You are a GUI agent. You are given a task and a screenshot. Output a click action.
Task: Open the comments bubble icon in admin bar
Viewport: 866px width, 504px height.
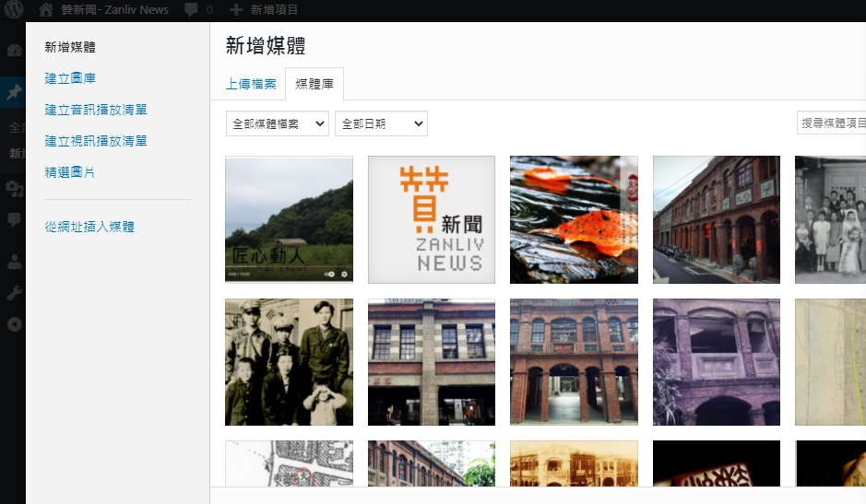click(x=192, y=9)
